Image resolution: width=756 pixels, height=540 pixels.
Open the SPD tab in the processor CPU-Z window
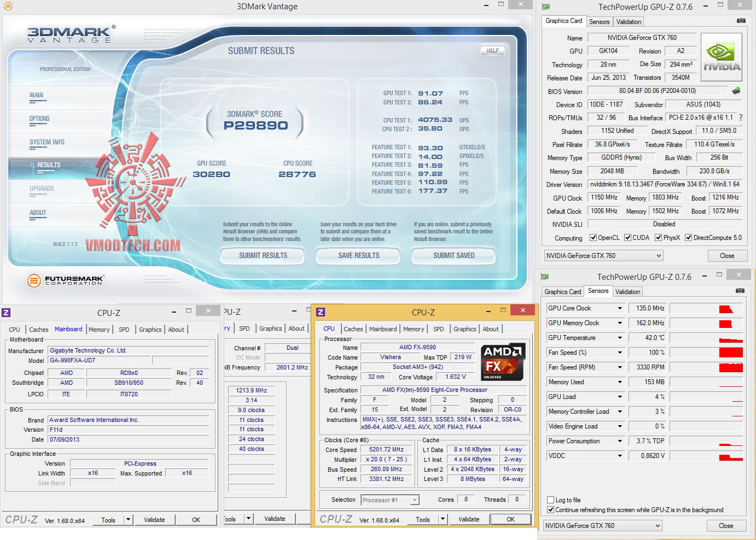[x=439, y=329]
